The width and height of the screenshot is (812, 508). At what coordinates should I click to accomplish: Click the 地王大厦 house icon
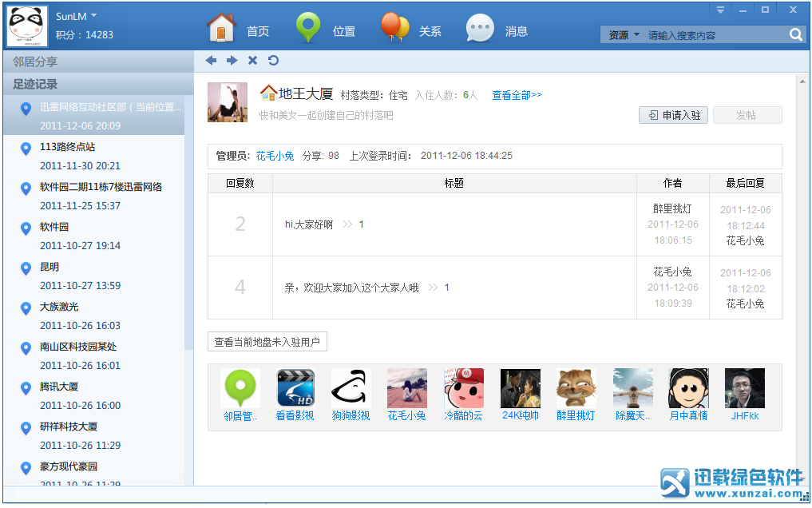268,93
